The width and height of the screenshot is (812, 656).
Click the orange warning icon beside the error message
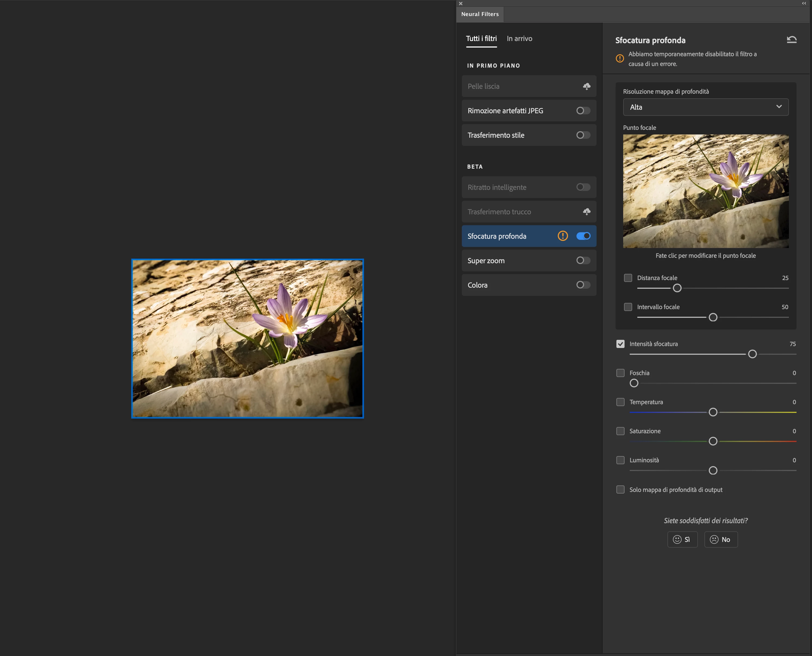coord(620,59)
